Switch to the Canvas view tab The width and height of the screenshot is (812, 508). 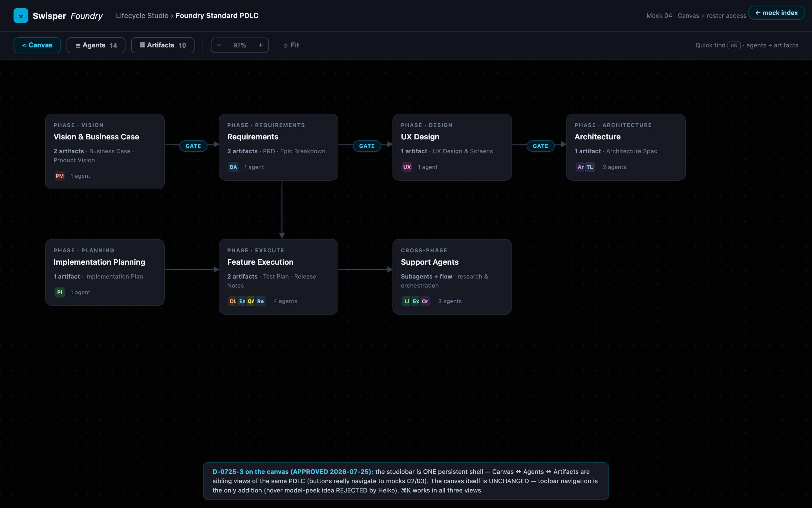37,45
